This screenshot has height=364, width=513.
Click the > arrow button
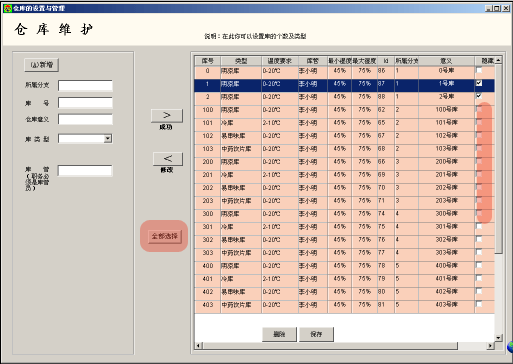click(x=167, y=116)
